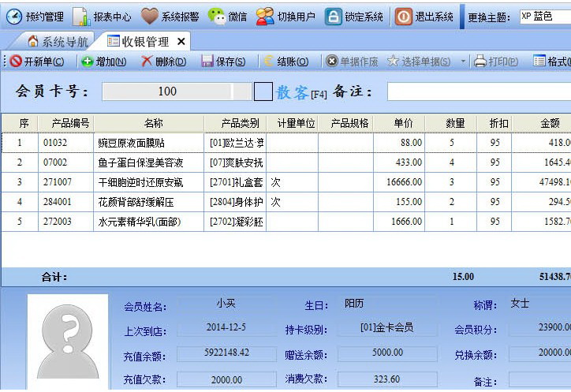Click the 锁定系统 padlock icon
The height and width of the screenshot is (392, 571).
tap(333, 17)
